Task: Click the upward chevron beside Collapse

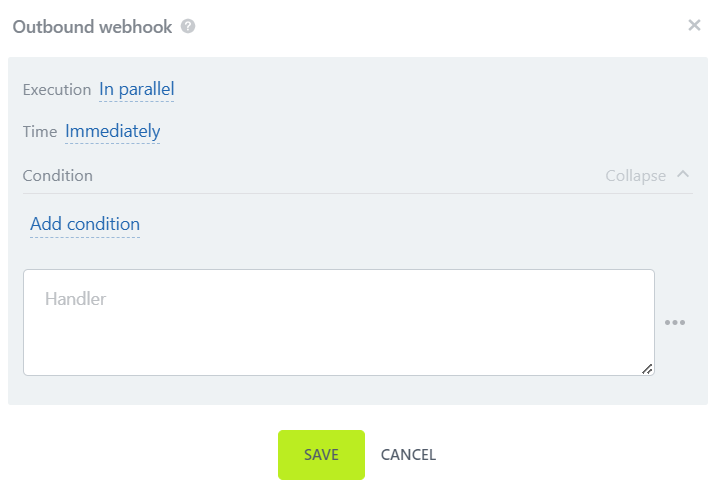Action: (683, 174)
